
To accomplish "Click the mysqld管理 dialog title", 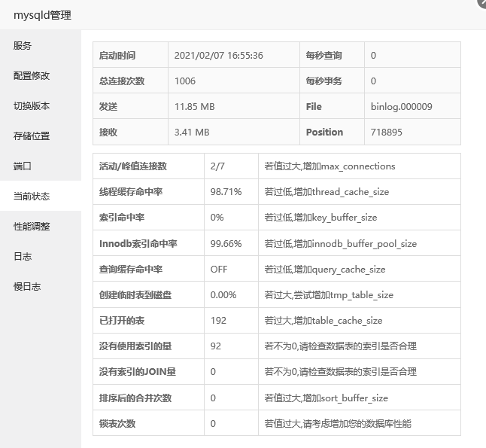I will [x=42, y=15].
